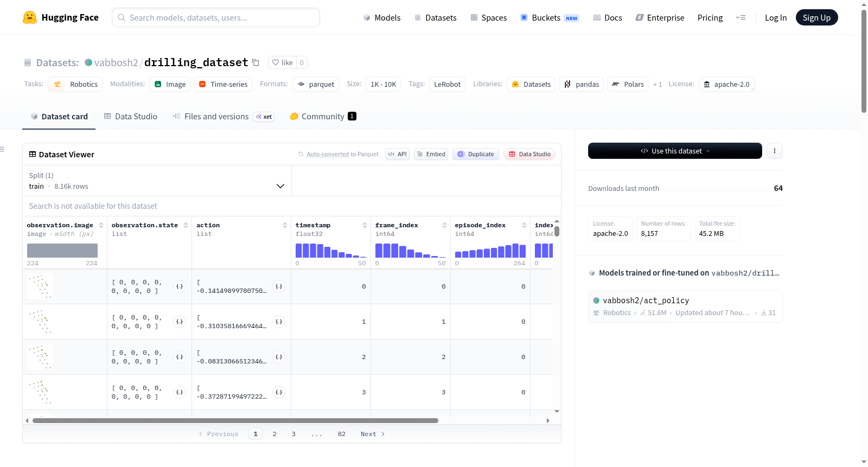The width and height of the screenshot is (868, 467).
Task: Expand the action cell in timestamp 0 row
Action: pyautogui.click(x=279, y=286)
